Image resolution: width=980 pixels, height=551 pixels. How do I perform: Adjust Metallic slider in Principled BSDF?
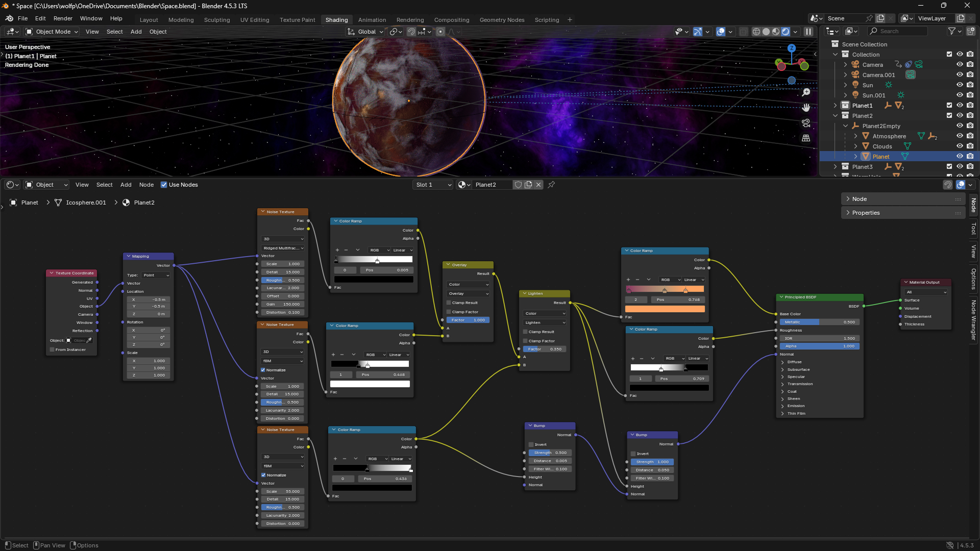819,322
